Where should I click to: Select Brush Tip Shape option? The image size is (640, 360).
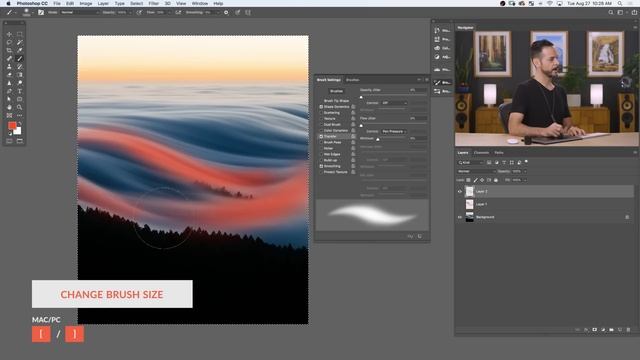click(336, 101)
